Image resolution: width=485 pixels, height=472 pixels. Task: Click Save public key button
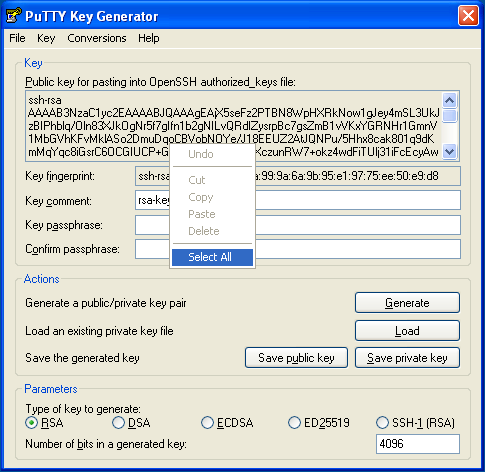coord(296,358)
